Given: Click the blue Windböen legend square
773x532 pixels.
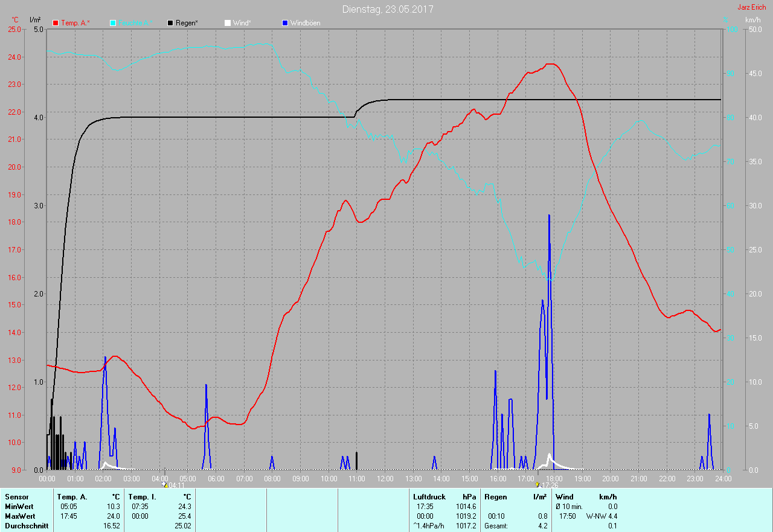Looking at the screenshot, I should (x=284, y=23).
